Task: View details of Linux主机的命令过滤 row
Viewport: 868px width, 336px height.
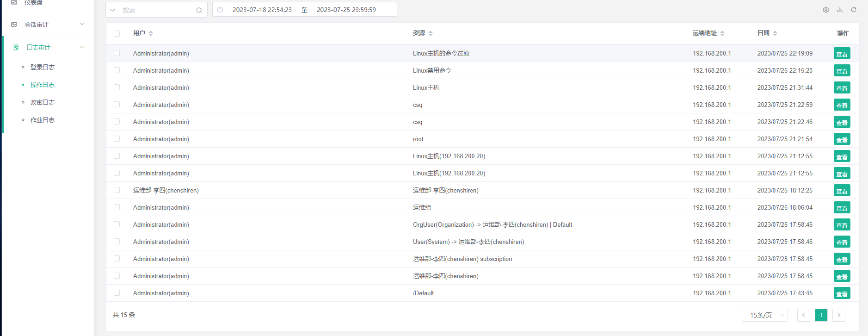Action: click(842, 54)
